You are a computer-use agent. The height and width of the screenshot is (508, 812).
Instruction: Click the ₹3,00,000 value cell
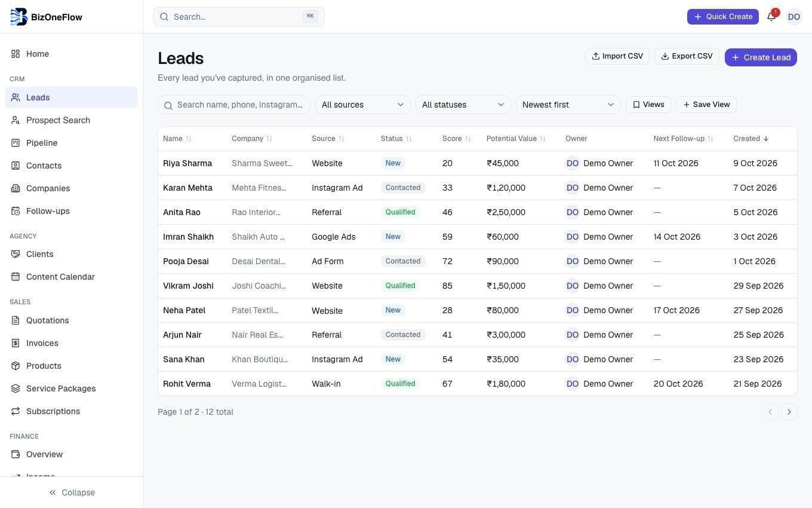click(506, 335)
